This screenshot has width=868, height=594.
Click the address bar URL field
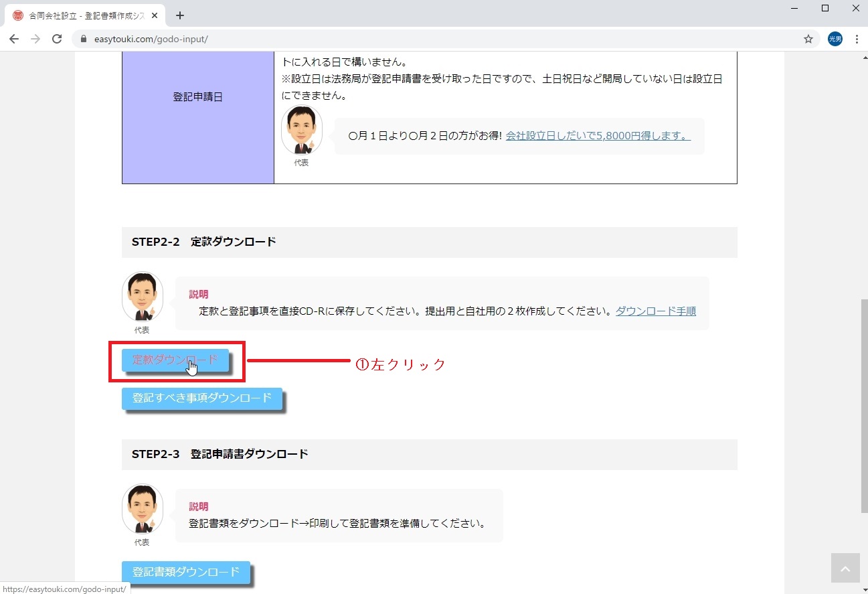pyautogui.click(x=402, y=39)
